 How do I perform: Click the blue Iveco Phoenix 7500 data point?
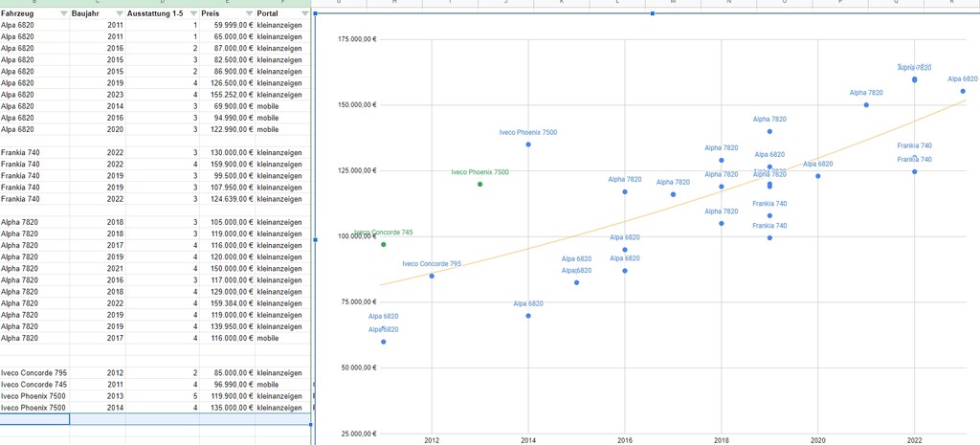click(528, 145)
